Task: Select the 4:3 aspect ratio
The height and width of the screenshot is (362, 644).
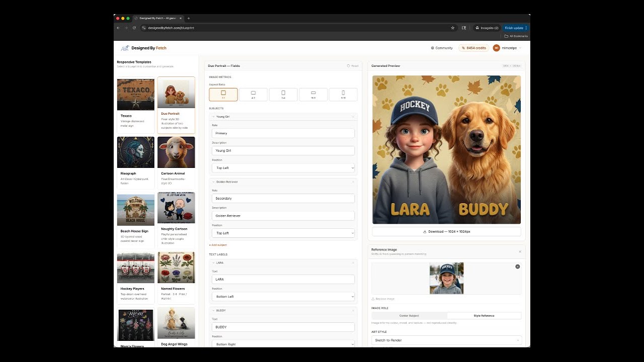Action: 253,95
